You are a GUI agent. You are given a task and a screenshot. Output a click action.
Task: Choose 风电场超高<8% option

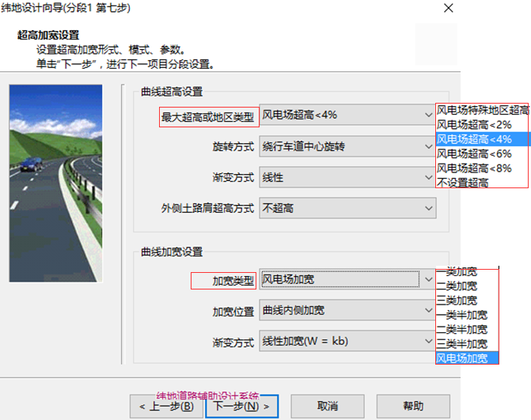tap(475, 168)
